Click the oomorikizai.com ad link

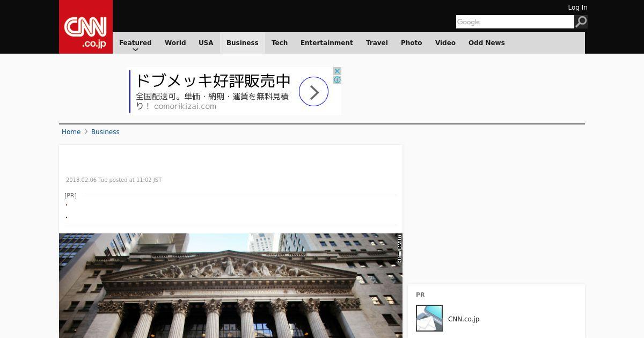coord(185,106)
